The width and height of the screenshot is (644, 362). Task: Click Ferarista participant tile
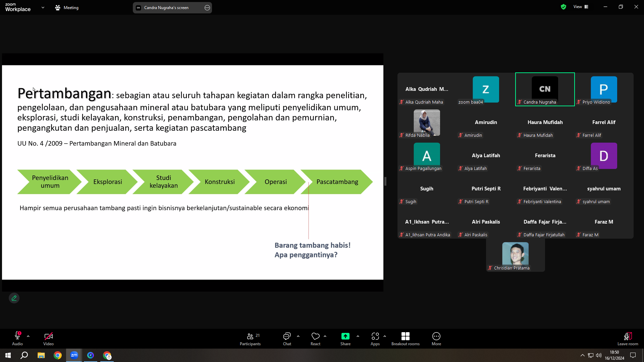[x=545, y=156]
